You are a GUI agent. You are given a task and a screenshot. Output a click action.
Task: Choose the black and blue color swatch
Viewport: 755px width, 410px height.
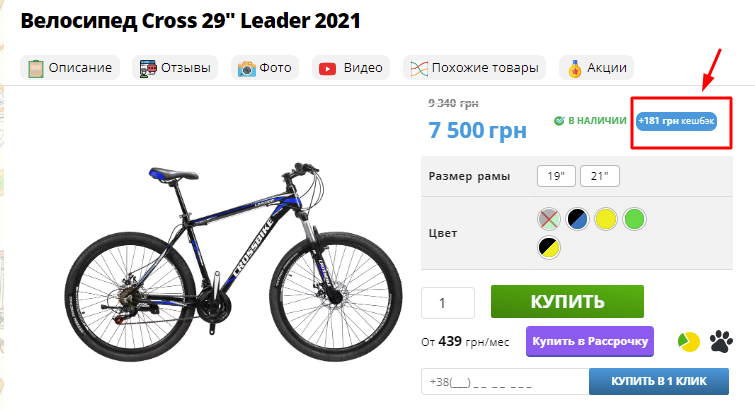tap(577, 219)
